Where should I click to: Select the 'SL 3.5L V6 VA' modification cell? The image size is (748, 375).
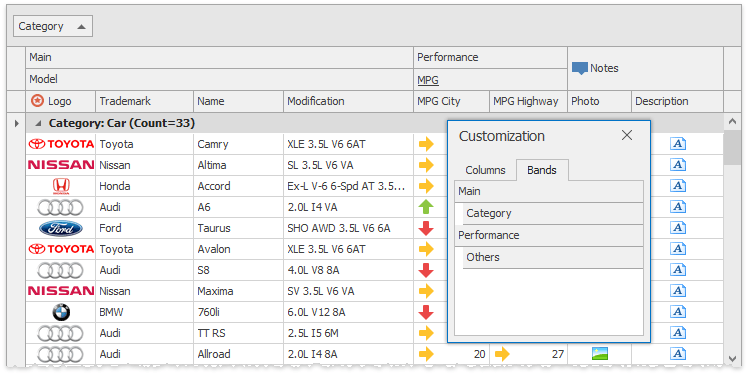click(x=348, y=165)
